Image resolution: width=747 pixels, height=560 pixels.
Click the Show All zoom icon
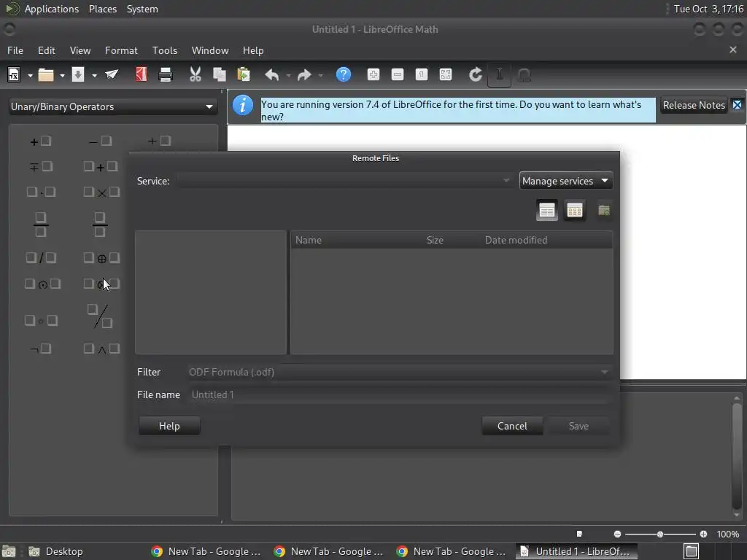coord(446,74)
